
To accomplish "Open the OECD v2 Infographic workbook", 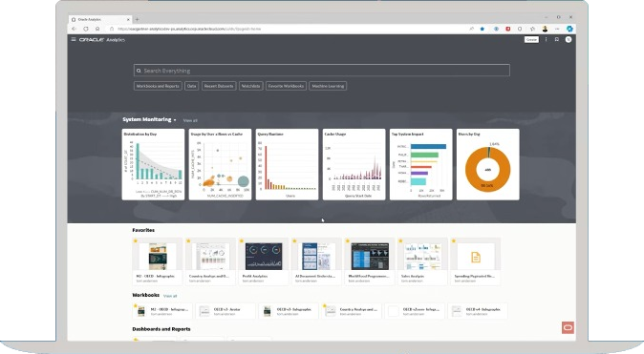I will point(415,311).
